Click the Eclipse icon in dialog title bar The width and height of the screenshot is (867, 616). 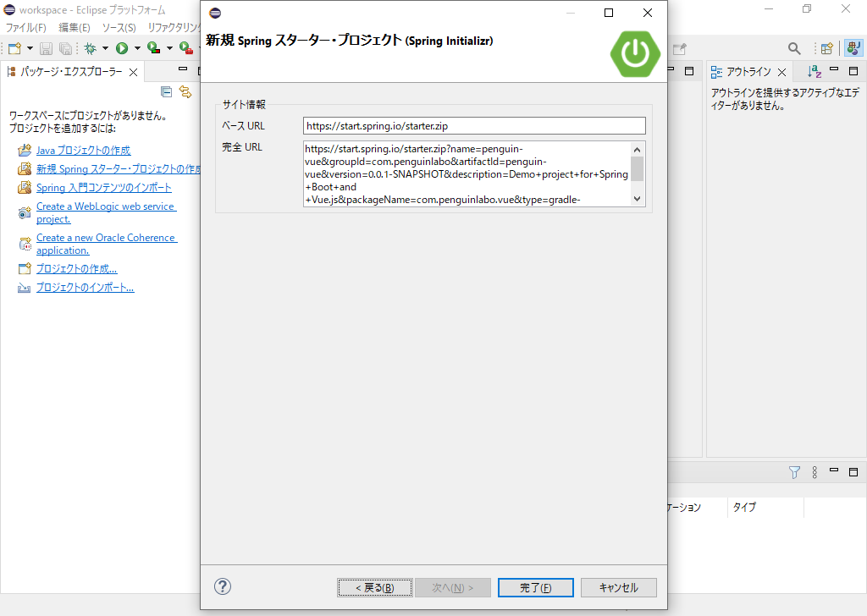(215, 13)
